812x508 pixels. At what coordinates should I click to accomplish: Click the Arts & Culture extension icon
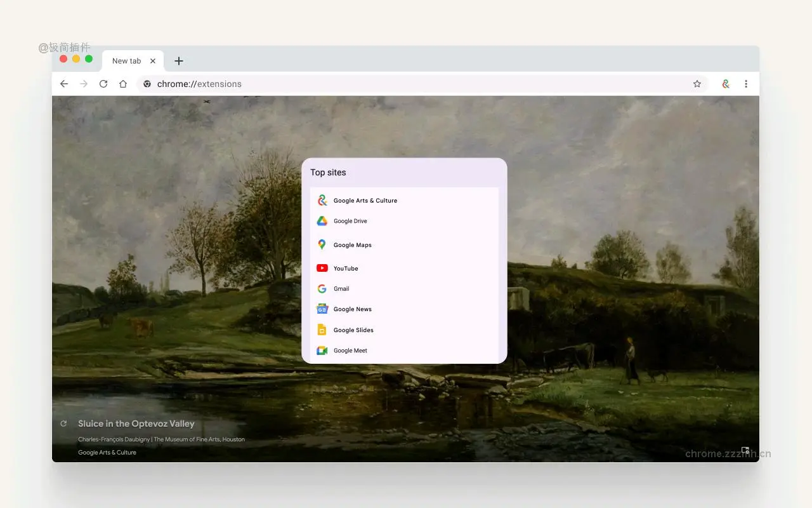coord(725,83)
